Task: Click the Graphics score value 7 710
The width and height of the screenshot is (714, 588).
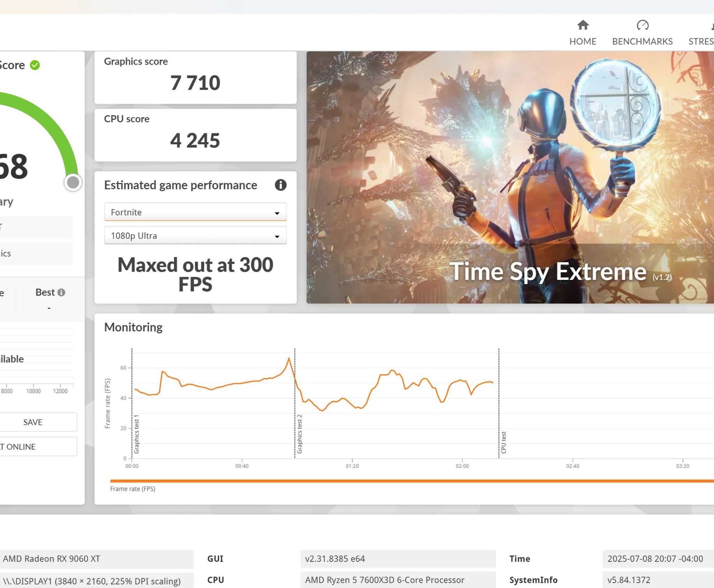Action: [195, 83]
